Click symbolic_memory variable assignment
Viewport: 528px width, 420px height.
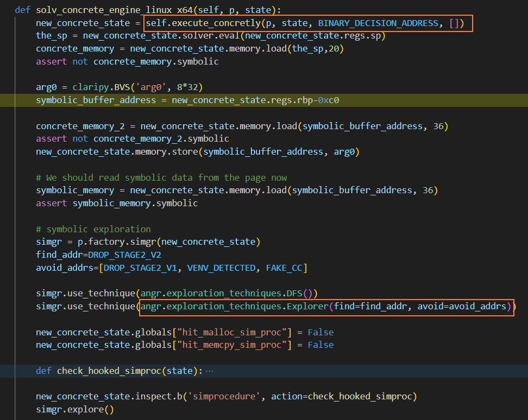tap(75, 190)
